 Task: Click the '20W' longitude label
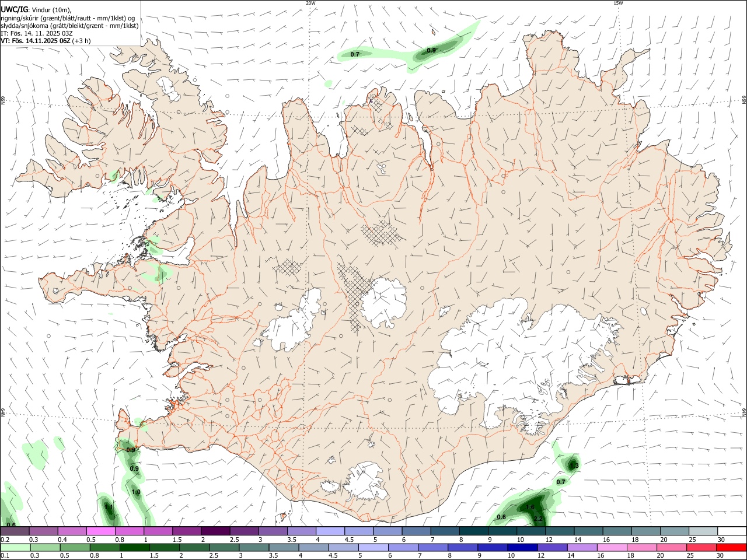tap(310, 3)
